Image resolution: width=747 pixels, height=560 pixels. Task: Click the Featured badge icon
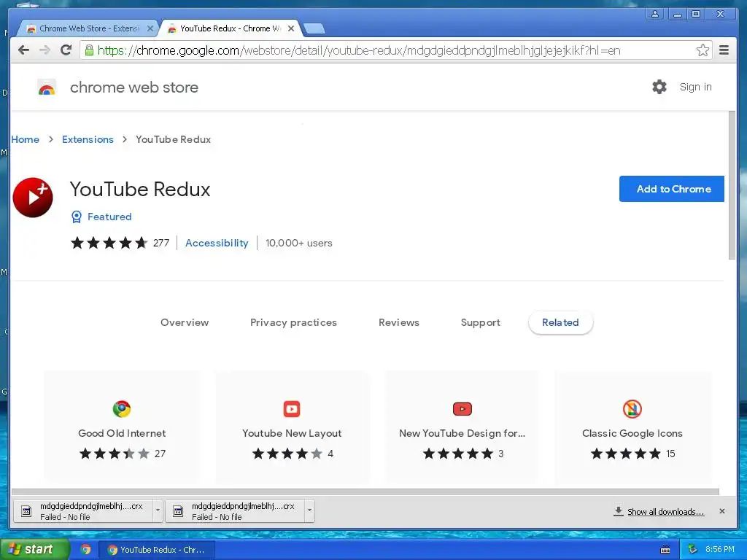click(76, 217)
